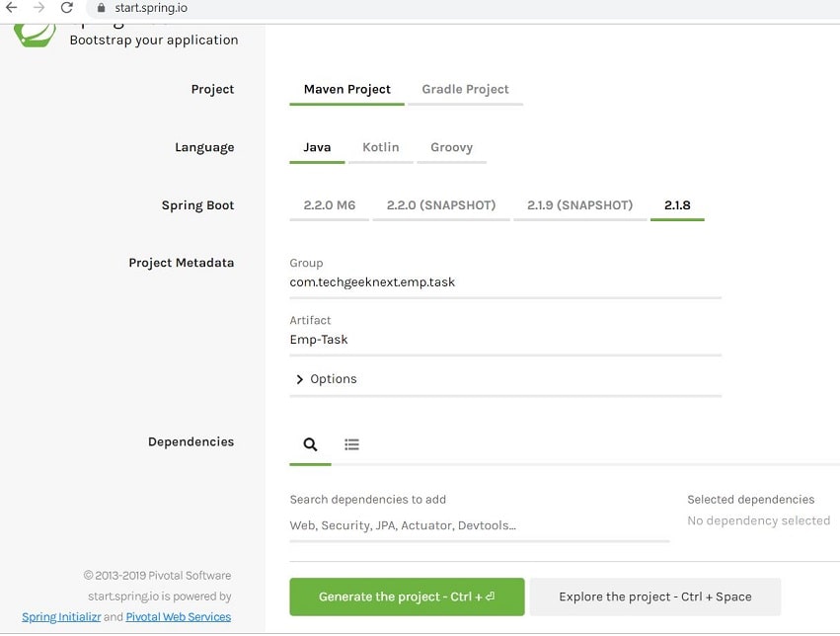The height and width of the screenshot is (636, 840).
Task: Open the Pivotal Web Services link
Action: click(x=179, y=617)
